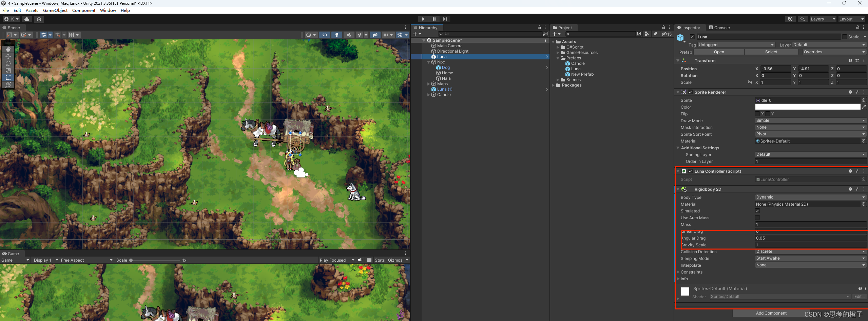Pick color with eyedropper next to Color field

click(x=864, y=107)
